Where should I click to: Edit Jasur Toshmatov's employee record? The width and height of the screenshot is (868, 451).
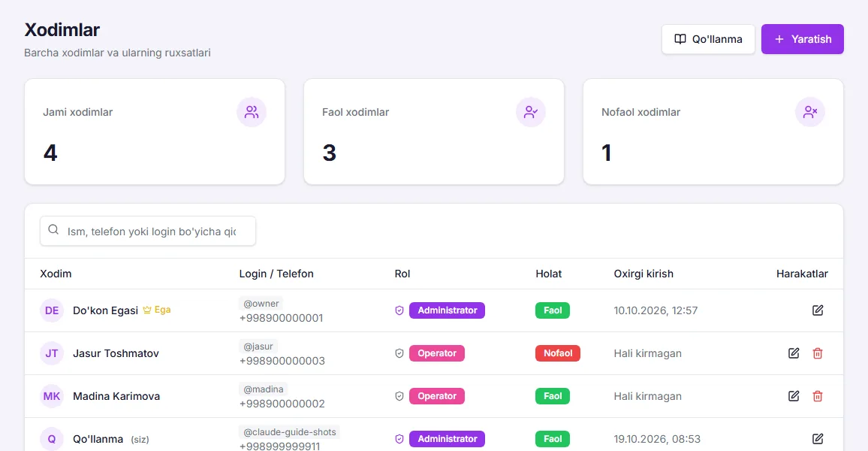pyautogui.click(x=793, y=353)
